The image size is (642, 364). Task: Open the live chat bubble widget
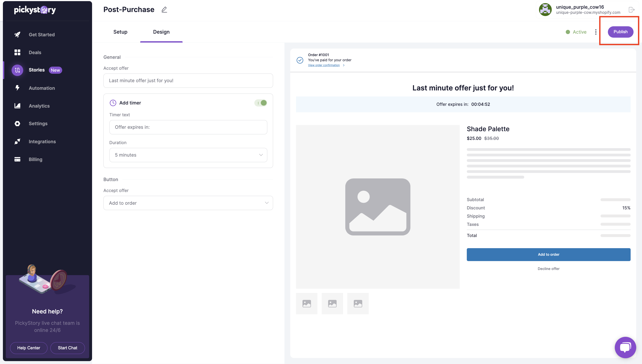tap(625, 347)
